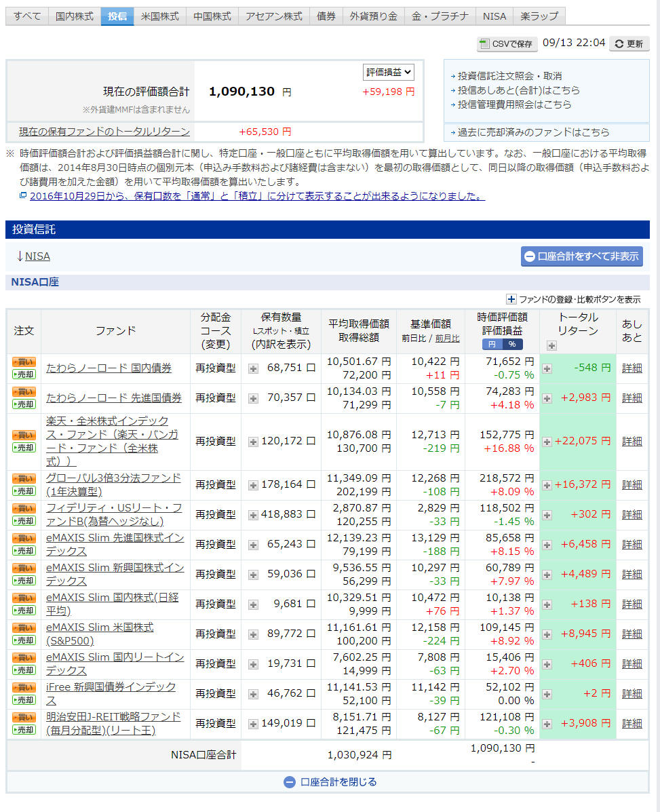The image size is (660, 812).
Task: Click 買い icon for eMAXIS Slim 国内リートインデックス
Action: pos(24,658)
